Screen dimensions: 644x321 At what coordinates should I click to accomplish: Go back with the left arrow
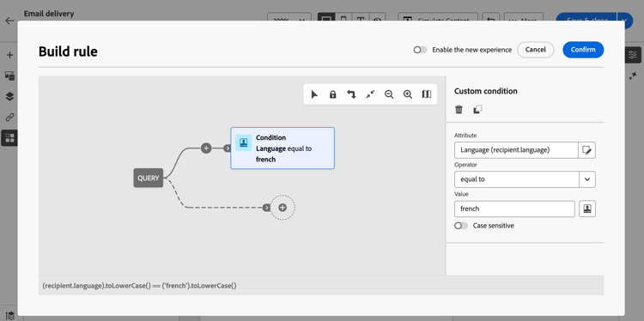click(9, 21)
